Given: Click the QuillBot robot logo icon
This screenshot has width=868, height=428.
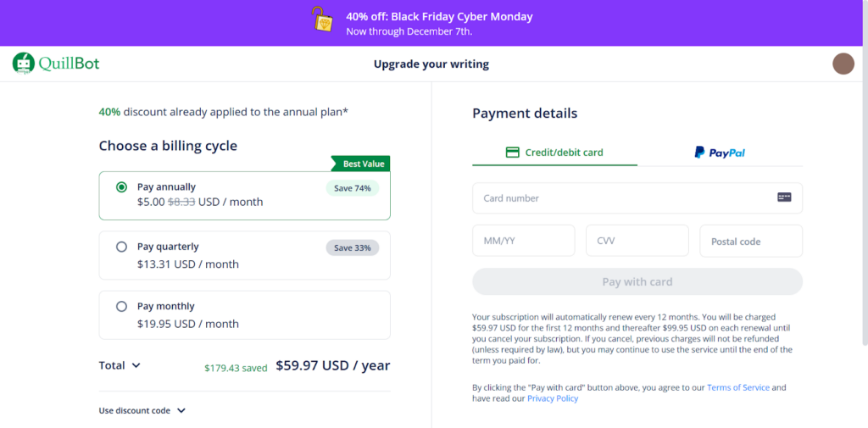Looking at the screenshot, I should [x=23, y=63].
